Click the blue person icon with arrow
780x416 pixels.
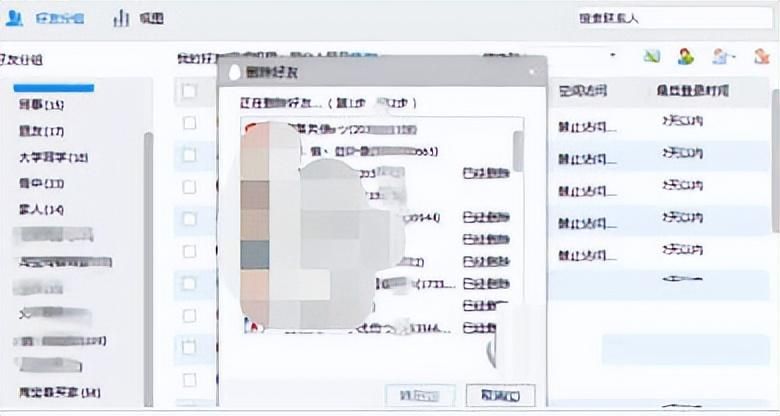pyautogui.click(x=722, y=56)
